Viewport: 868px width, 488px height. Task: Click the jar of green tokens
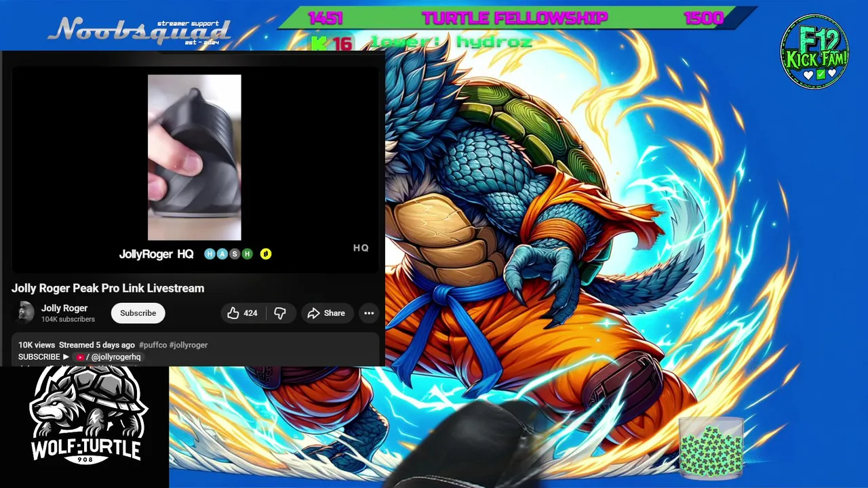pyautogui.click(x=711, y=447)
